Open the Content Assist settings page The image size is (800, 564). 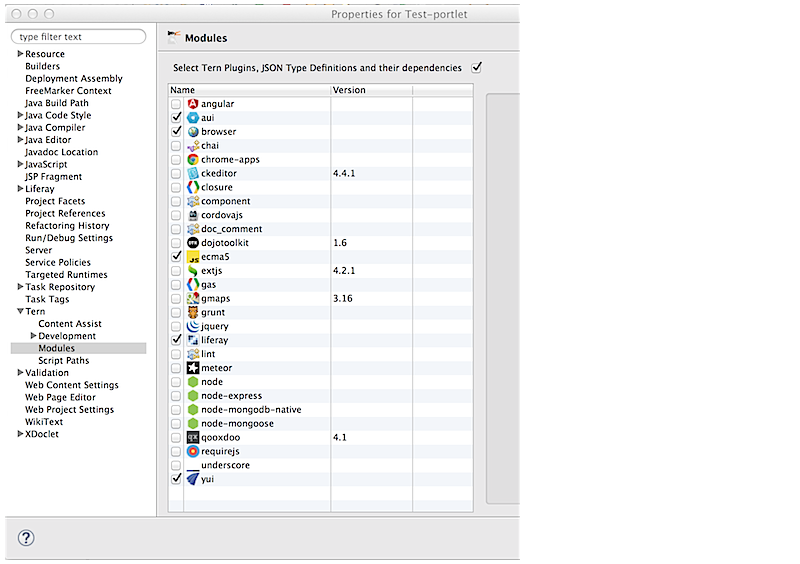coord(70,324)
